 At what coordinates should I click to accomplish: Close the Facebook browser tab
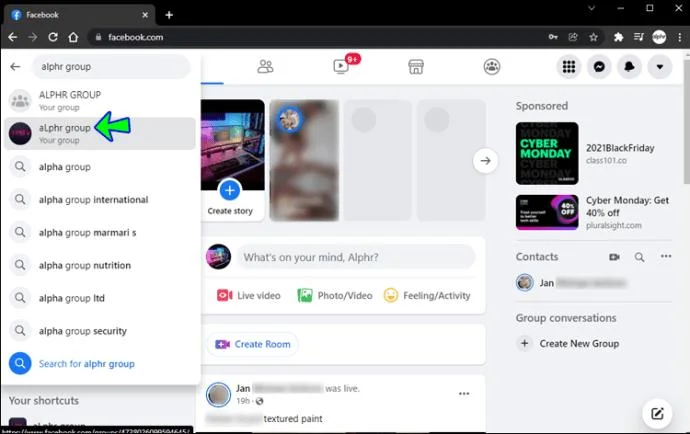(145, 15)
